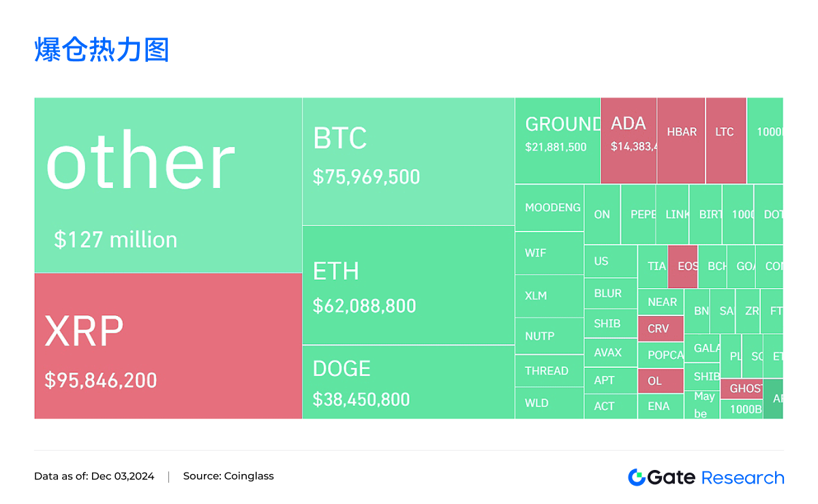Click the 爆仓热力图 heading
The height and width of the screenshot is (504, 818).
coord(102,51)
